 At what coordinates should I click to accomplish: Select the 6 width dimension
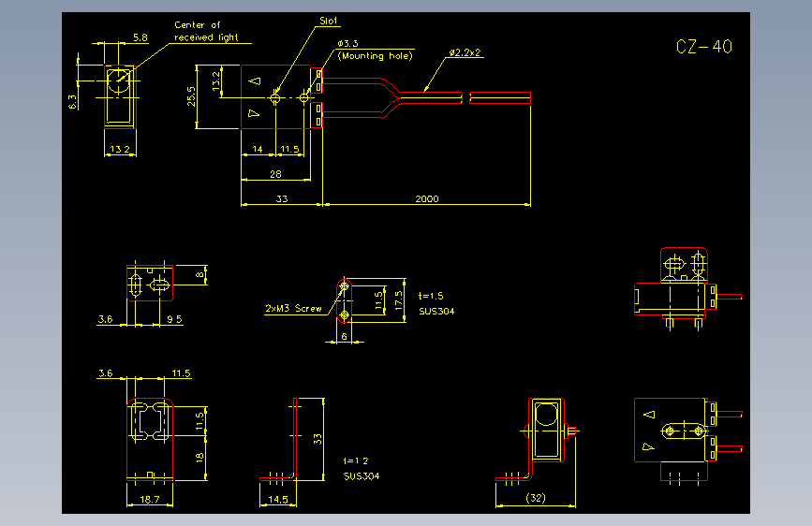(x=344, y=337)
